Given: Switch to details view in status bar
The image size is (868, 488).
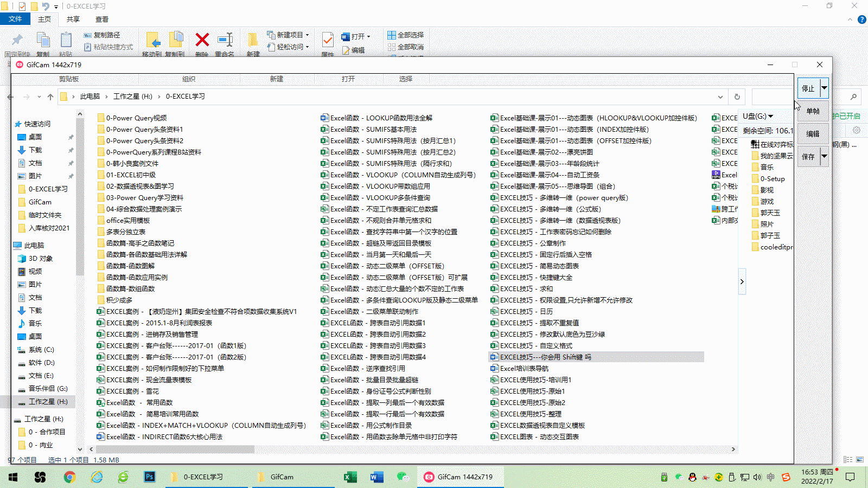Looking at the screenshot, I should click(x=848, y=460).
